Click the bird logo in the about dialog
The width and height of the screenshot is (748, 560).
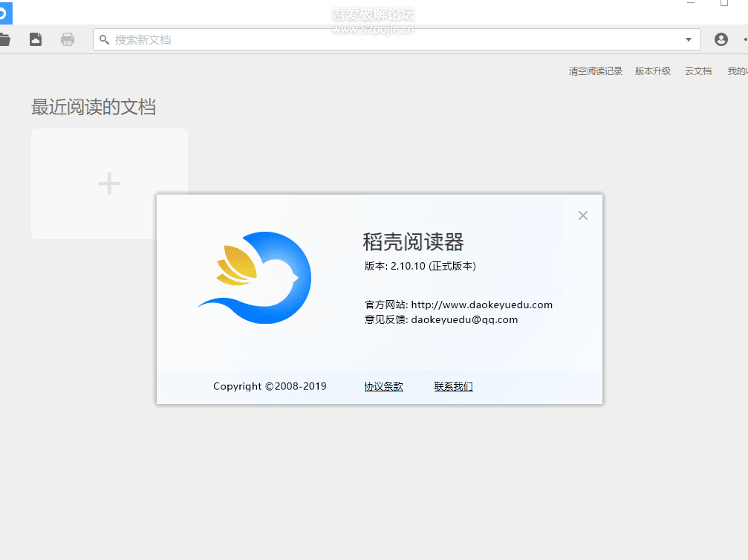pyautogui.click(x=255, y=278)
